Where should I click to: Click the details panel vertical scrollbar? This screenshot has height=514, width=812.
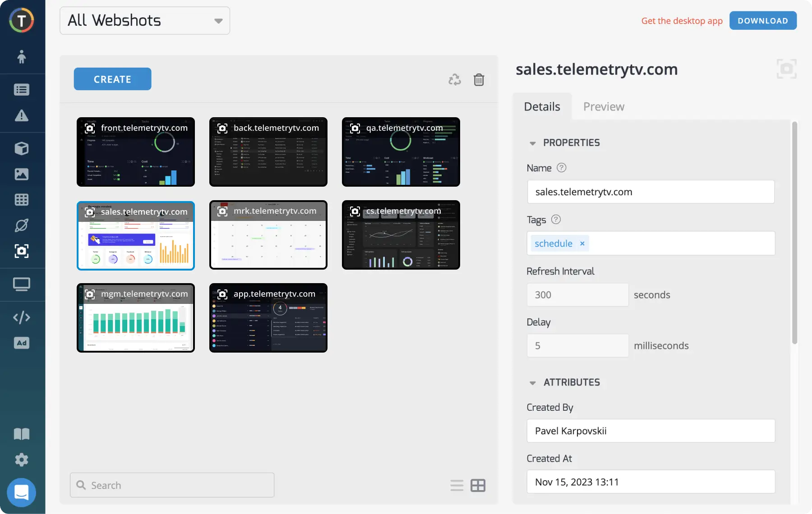[x=794, y=233]
